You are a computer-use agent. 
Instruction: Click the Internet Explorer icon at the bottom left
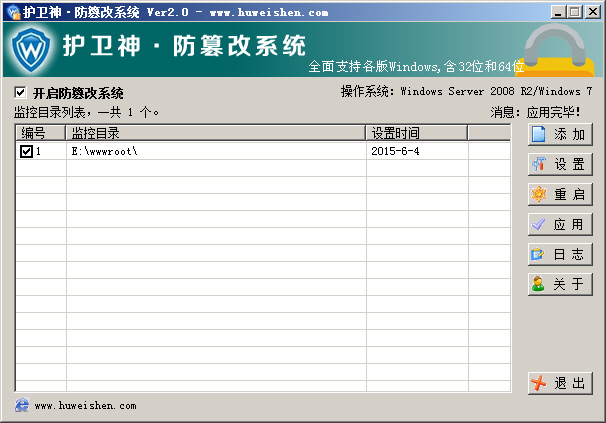22,405
